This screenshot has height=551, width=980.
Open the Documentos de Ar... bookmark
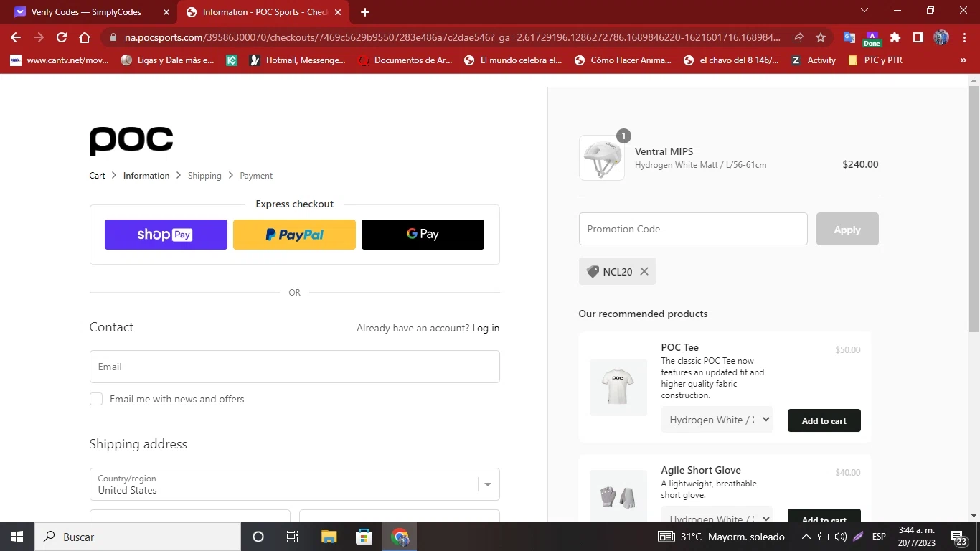tap(405, 60)
